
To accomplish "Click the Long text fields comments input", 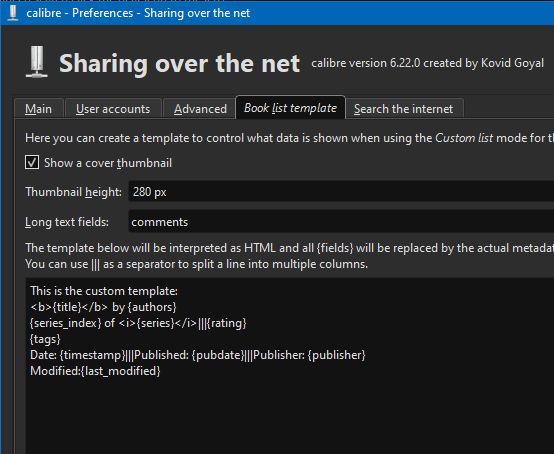I will click(x=341, y=222).
